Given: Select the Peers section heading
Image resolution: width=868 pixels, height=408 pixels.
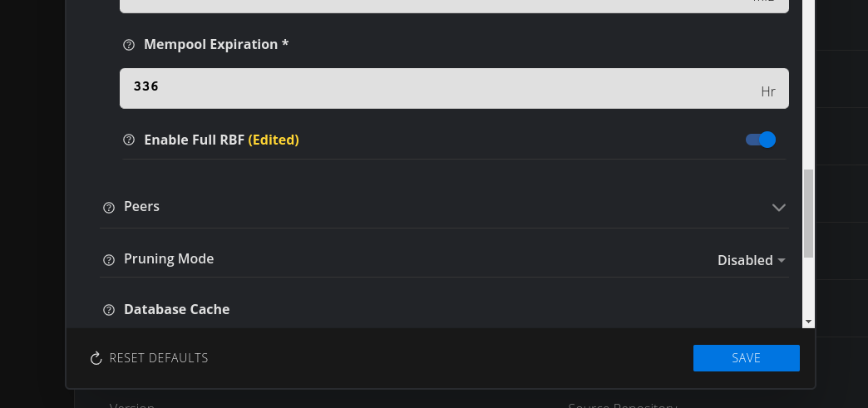Looking at the screenshot, I should pyautogui.click(x=141, y=206).
